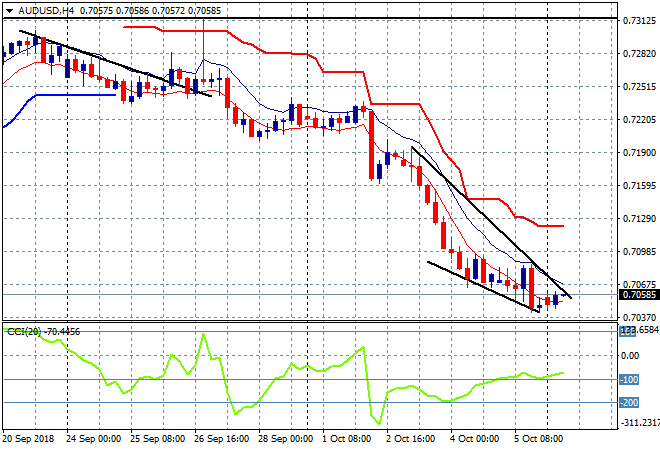
Task: Click the tall red candle on 1 Oct
Action: click(371, 145)
